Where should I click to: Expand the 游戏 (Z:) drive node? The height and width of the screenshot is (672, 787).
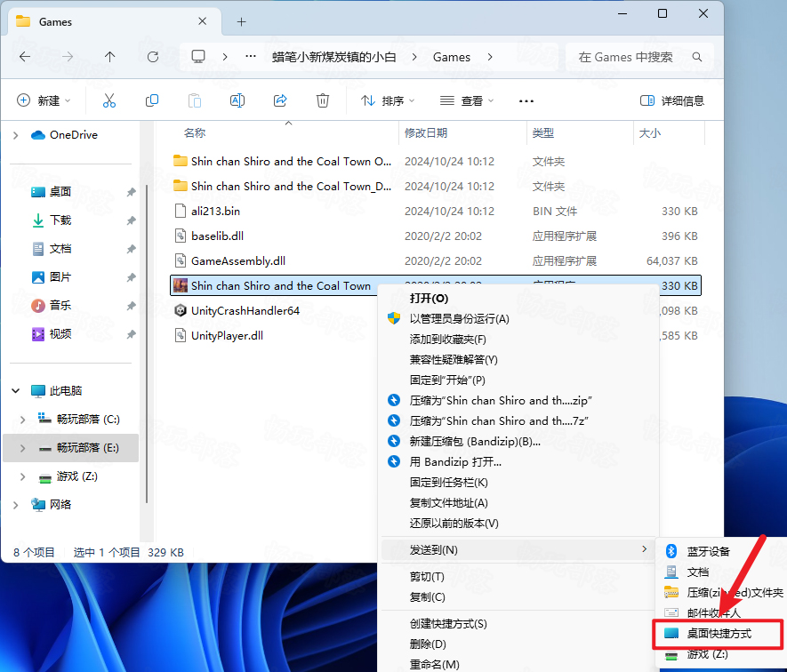coord(22,476)
